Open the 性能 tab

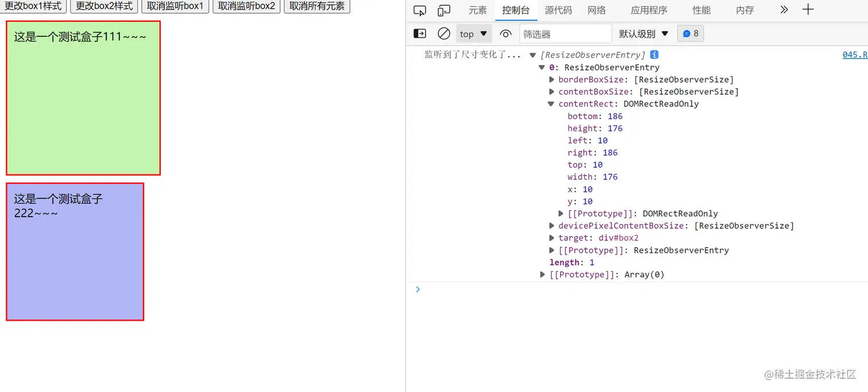701,10
